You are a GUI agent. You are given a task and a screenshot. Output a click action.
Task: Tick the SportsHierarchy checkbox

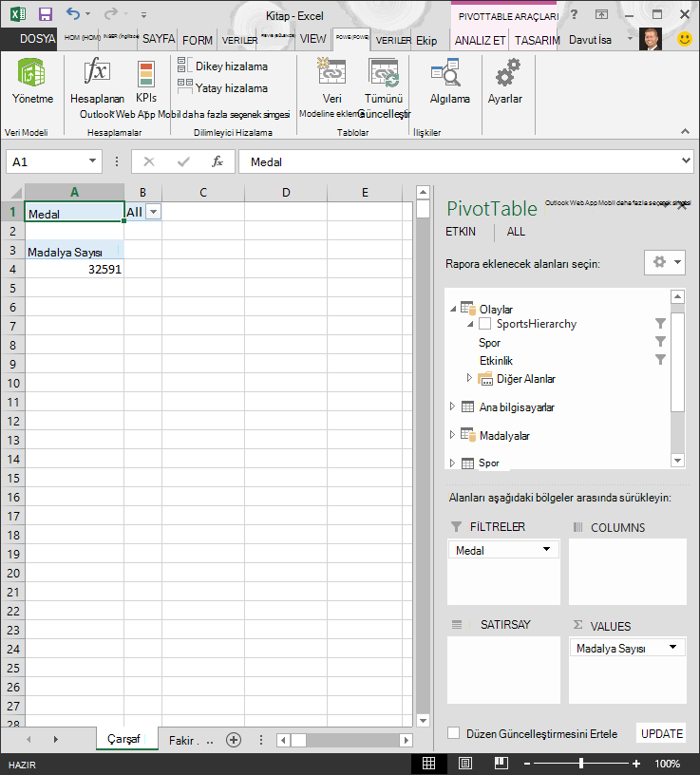pyautogui.click(x=485, y=324)
